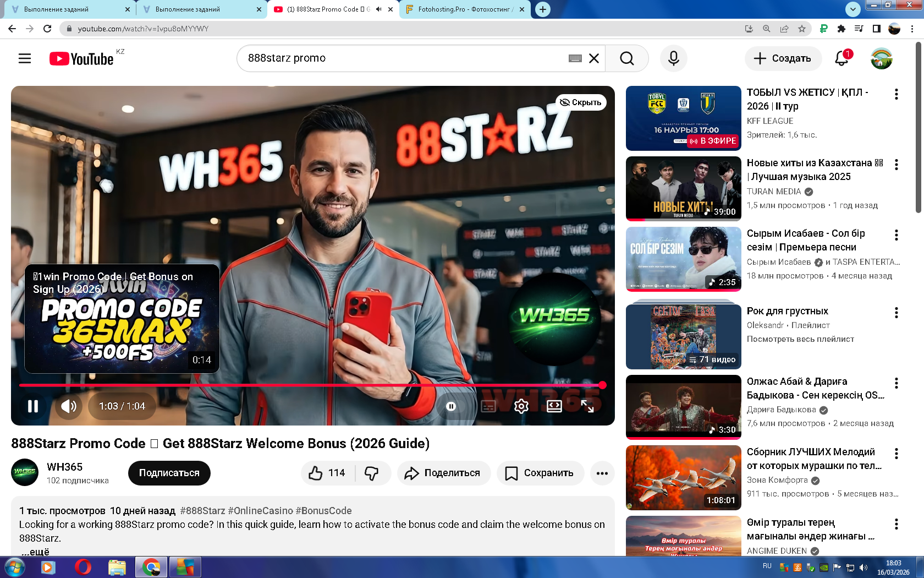Screen dimensions: 924x578
Task: Open the tab search dropdown arrow
Action: [x=853, y=9]
